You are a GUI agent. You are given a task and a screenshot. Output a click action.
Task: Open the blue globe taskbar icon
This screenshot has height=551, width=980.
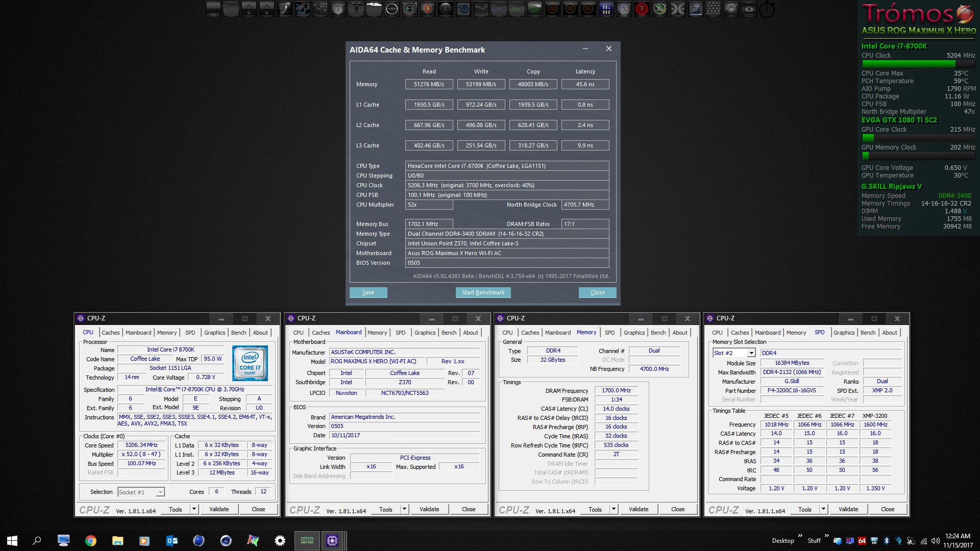[x=199, y=541]
